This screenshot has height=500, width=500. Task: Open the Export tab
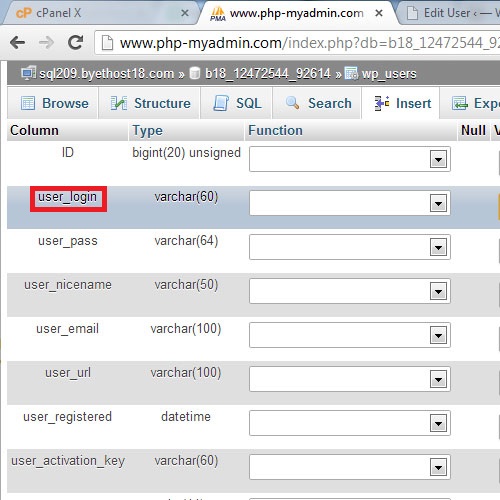(470, 103)
